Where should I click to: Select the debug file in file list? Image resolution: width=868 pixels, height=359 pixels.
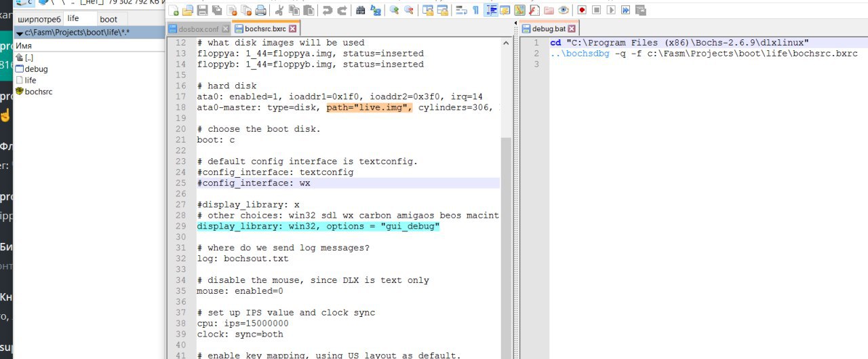coord(31,69)
